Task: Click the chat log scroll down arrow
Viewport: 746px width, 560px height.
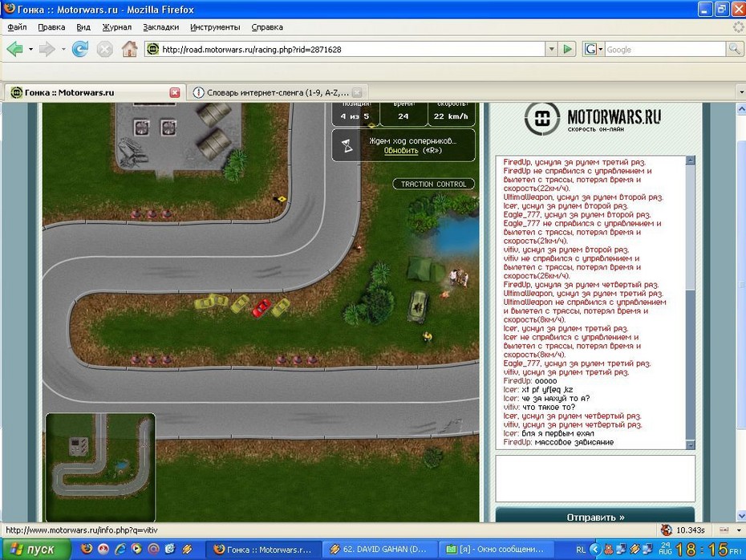Action: point(691,444)
